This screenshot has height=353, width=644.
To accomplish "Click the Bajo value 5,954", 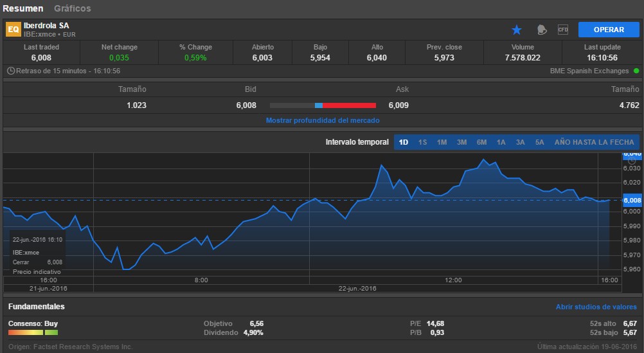I will pyautogui.click(x=320, y=57).
